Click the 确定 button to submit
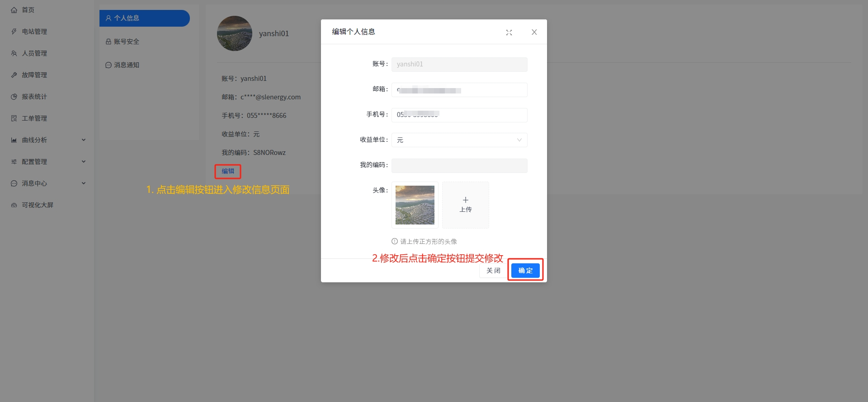The width and height of the screenshot is (868, 402). pos(525,271)
